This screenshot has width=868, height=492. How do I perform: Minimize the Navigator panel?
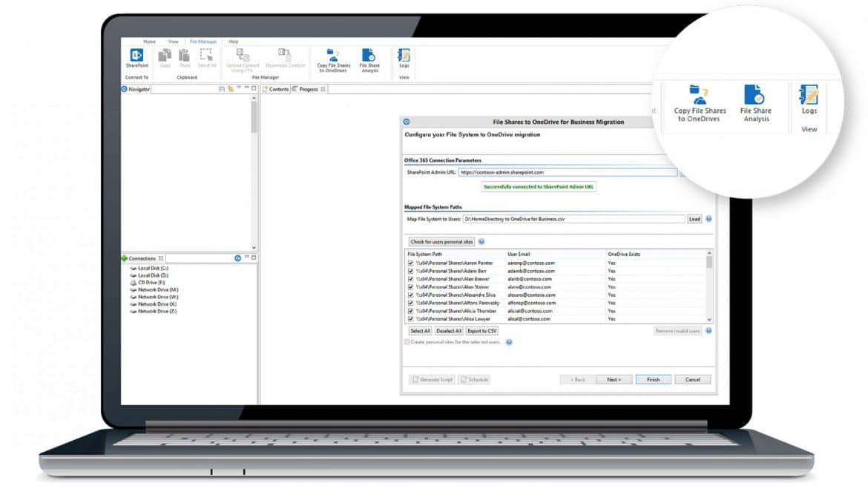pos(246,88)
